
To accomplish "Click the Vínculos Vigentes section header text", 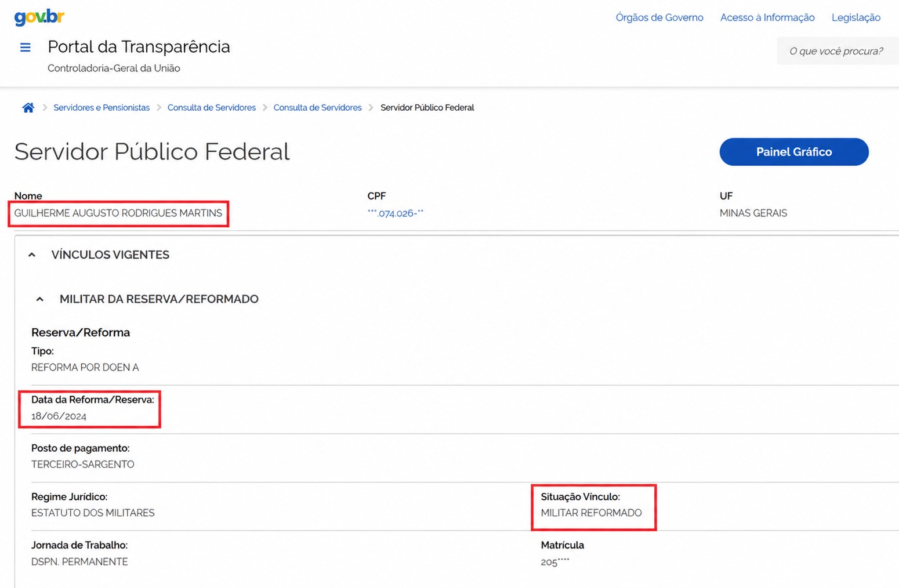I will 110,255.
